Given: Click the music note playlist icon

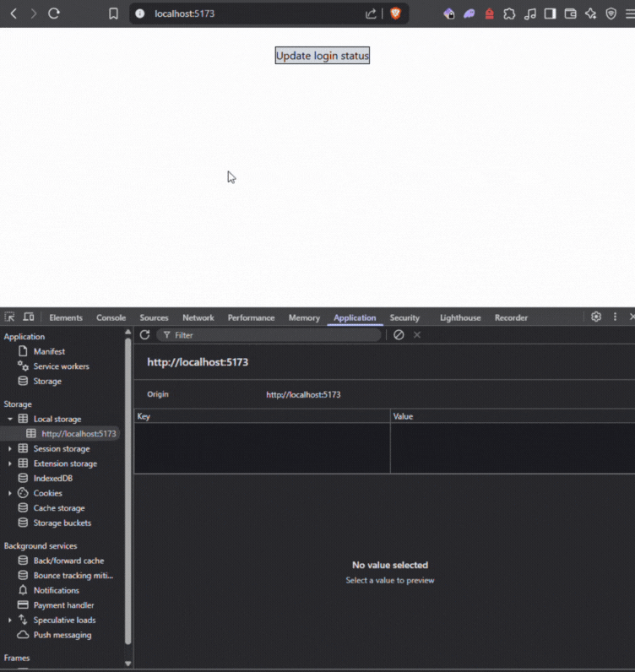Looking at the screenshot, I should (530, 14).
